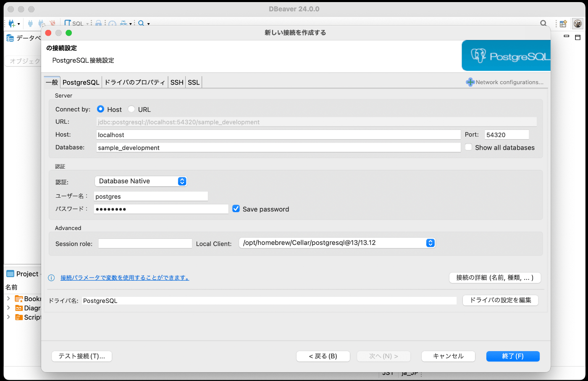Viewport: 588px width, 381px height.
Task: Click the DBeaver perspective beaver icon
Action: pyautogui.click(x=578, y=24)
